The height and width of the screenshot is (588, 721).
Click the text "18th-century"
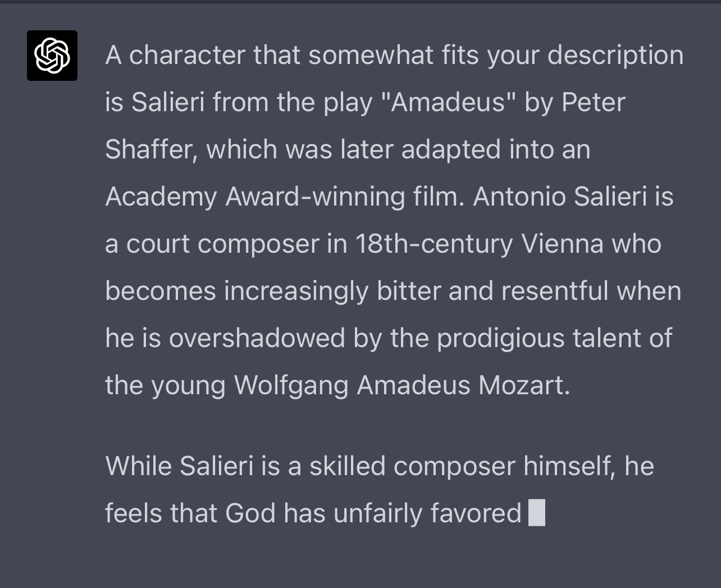[x=434, y=244]
